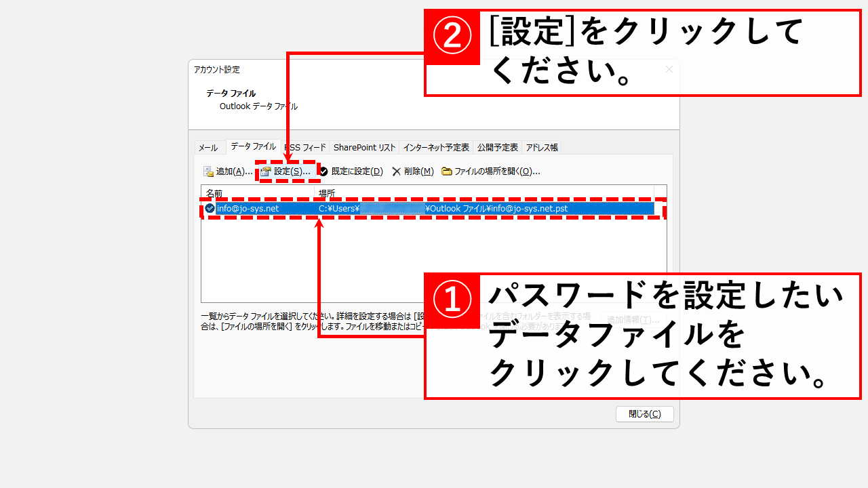This screenshot has width=868, height=488.
Task: Select the データ ファイル tab
Action: 253,146
